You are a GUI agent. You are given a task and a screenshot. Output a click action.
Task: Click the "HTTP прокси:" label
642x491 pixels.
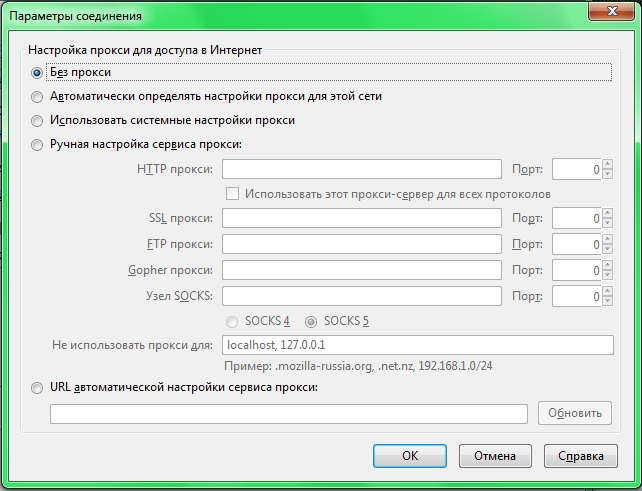(x=175, y=169)
